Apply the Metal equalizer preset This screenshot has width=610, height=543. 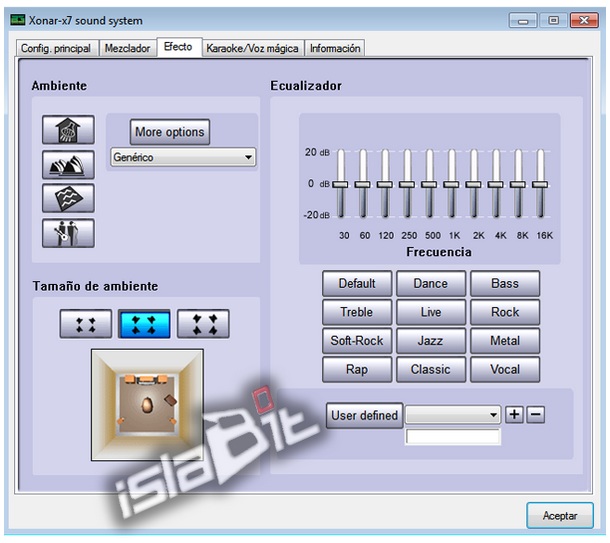tap(505, 341)
